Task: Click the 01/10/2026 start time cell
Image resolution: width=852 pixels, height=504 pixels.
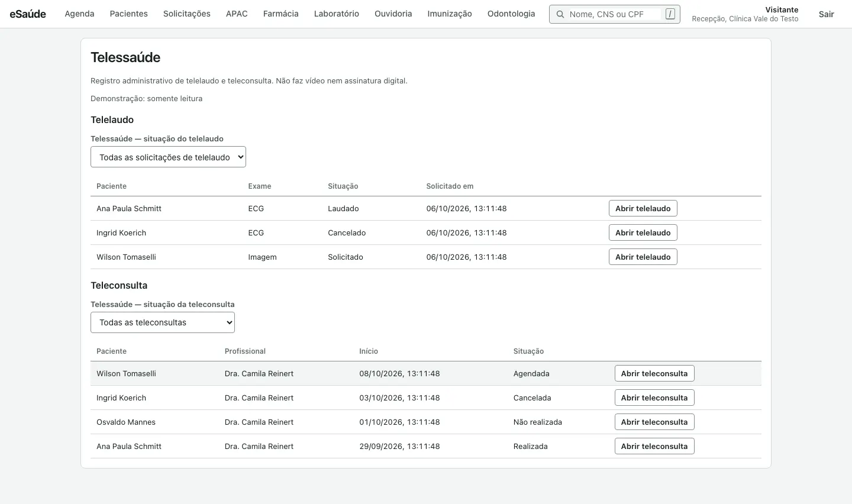Action: [x=399, y=422]
